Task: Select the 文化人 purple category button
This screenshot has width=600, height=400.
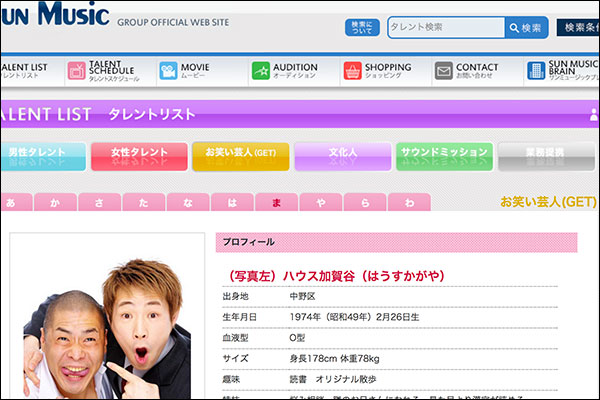Action: [342, 153]
